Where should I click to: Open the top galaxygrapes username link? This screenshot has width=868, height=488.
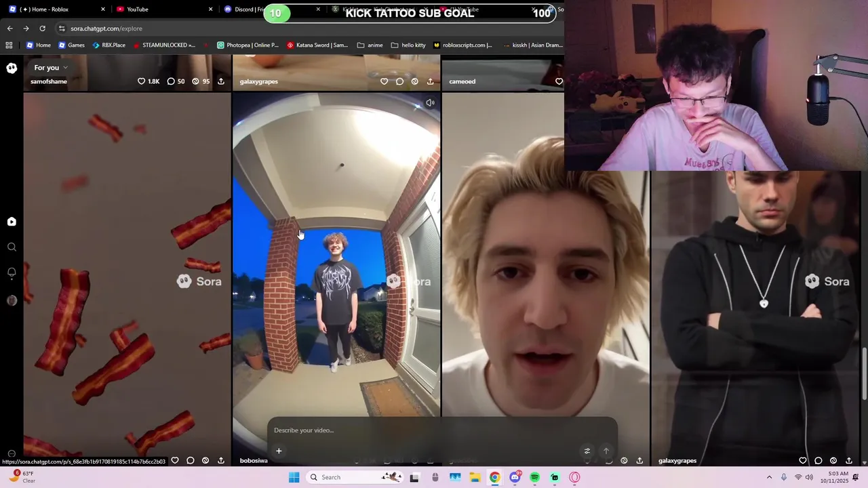pos(258,81)
